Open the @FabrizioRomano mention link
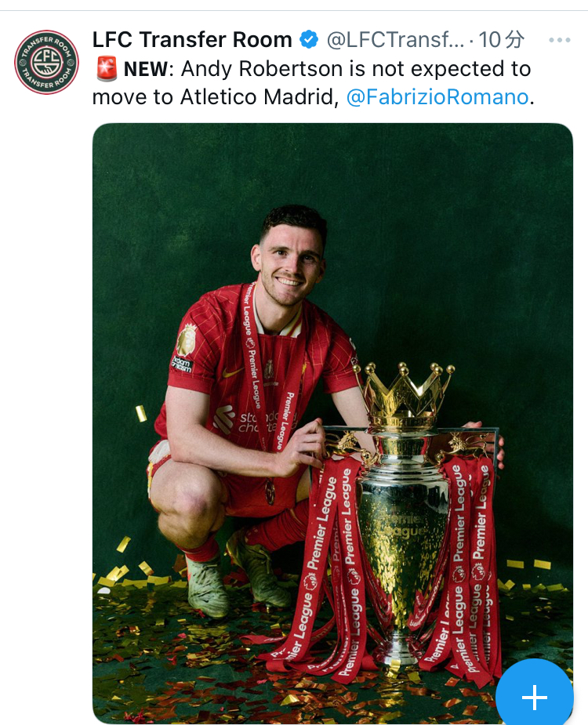 pyautogui.click(x=437, y=97)
